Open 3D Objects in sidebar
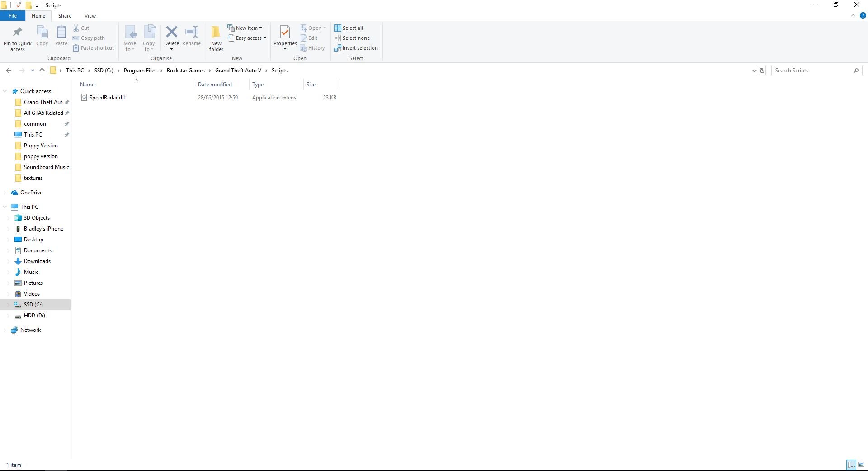 point(37,218)
